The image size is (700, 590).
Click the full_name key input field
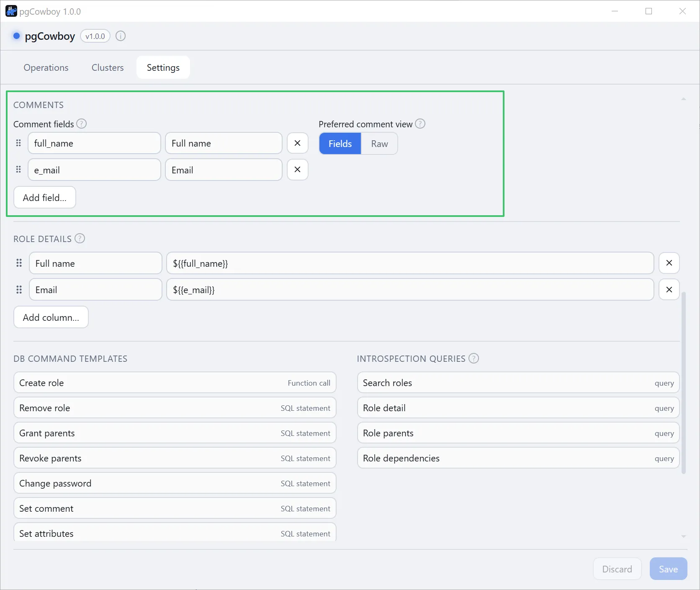pyautogui.click(x=95, y=143)
